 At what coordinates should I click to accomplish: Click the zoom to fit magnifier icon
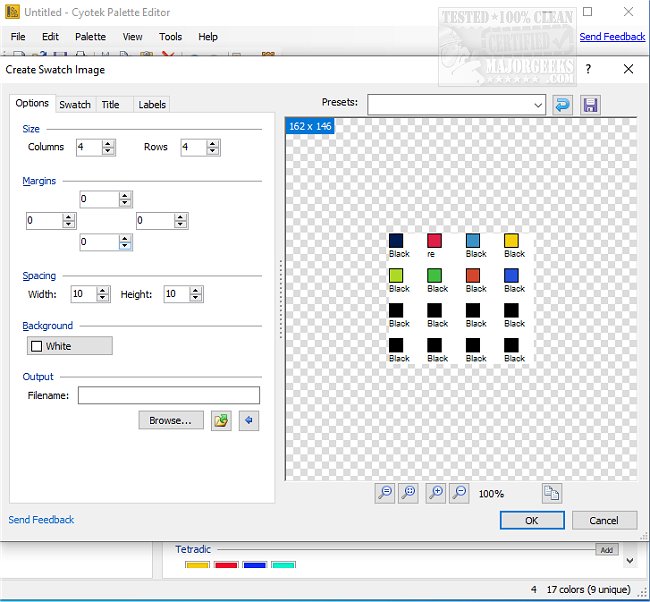click(x=408, y=493)
